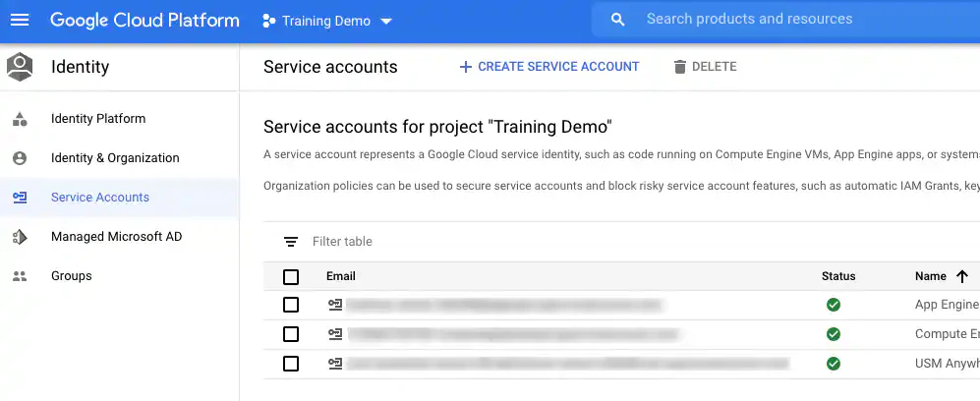Click CREATE SERVICE ACCOUNT button
Screen dimensions: 980x401
[549, 67]
